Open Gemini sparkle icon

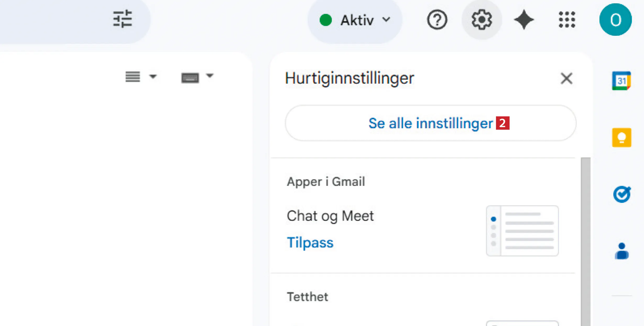(524, 20)
